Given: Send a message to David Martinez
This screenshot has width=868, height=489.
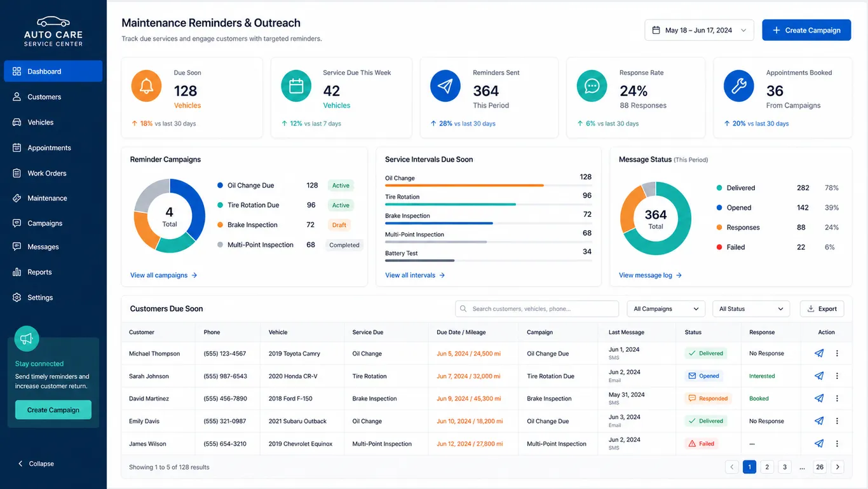Looking at the screenshot, I should point(819,399).
